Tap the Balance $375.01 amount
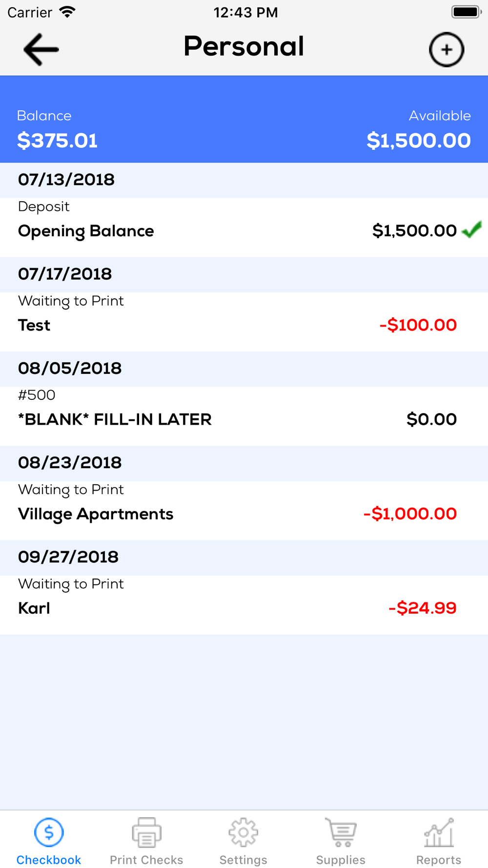Image resolution: width=488 pixels, height=868 pixels. click(x=58, y=141)
